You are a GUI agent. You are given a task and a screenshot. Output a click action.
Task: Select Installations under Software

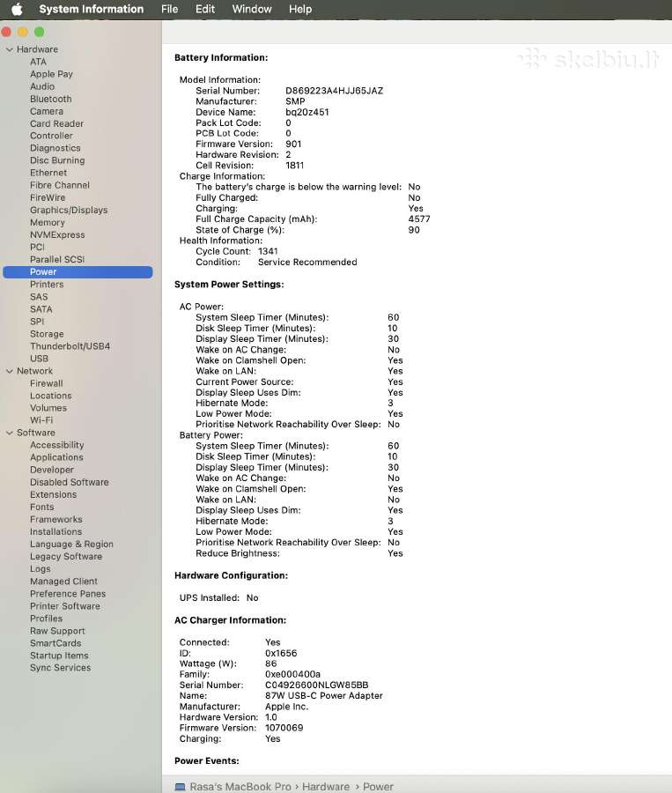click(x=55, y=532)
